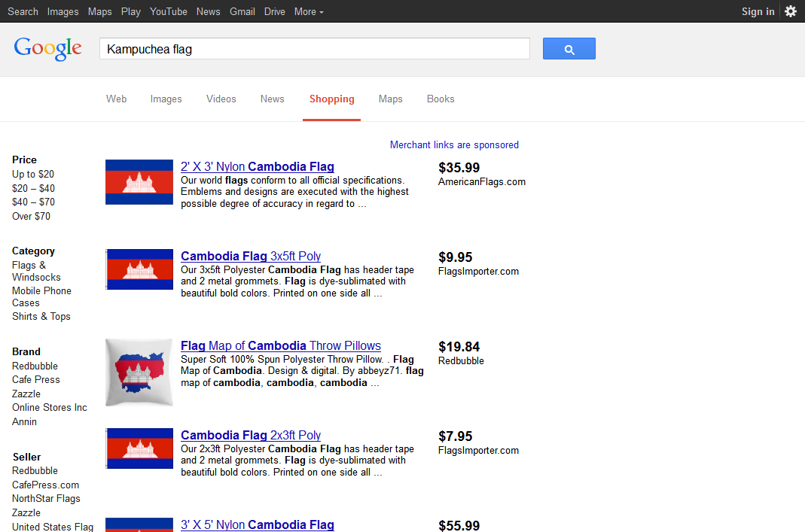Select the Shopping results tab
The height and width of the screenshot is (532, 805).
pos(331,99)
